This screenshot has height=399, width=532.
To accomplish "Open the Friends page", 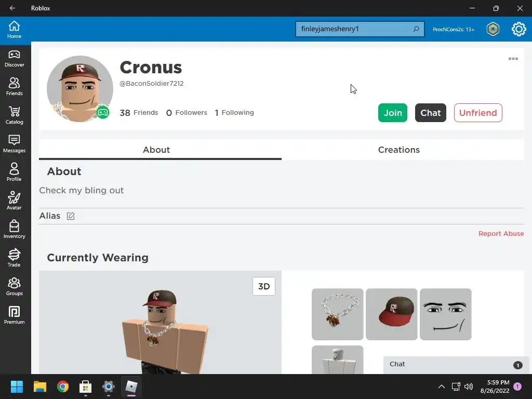I will (14, 87).
